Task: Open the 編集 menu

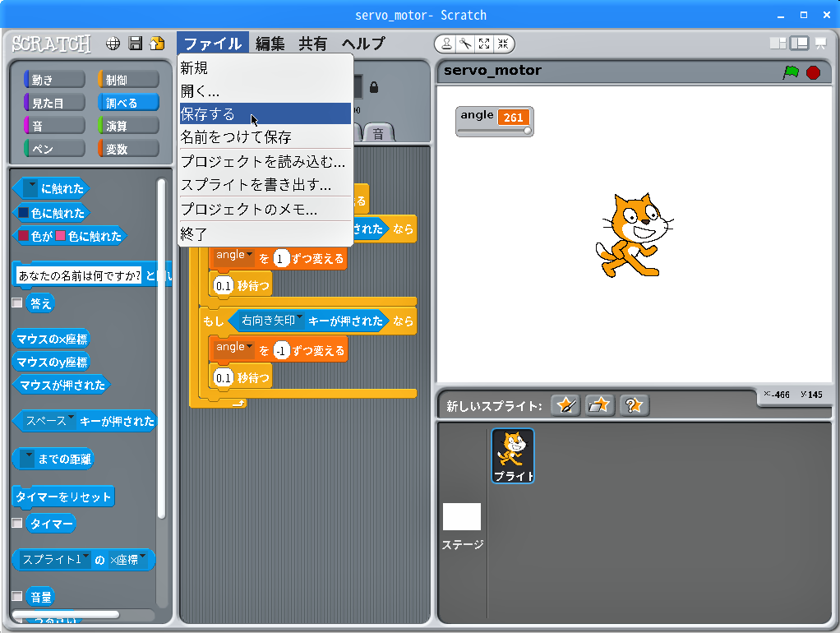Action: [270, 44]
